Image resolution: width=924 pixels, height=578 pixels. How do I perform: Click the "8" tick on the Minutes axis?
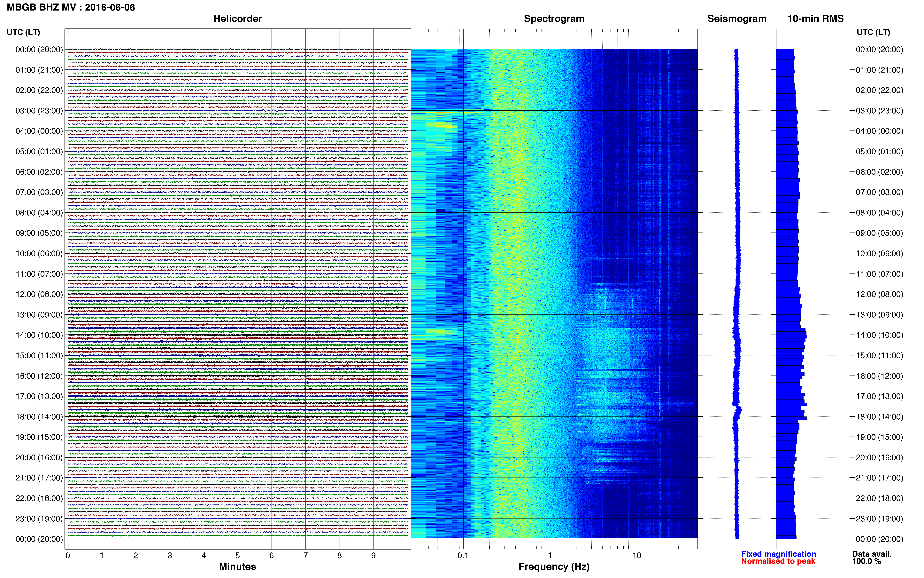pyautogui.click(x=340, y=555)
